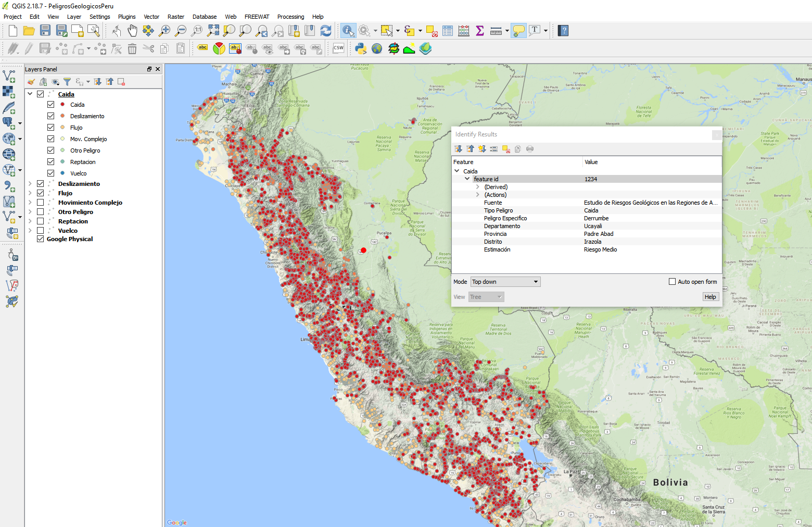Collapse the Caida layer group arrow
812x527 pixels.
tap(30, 94)
